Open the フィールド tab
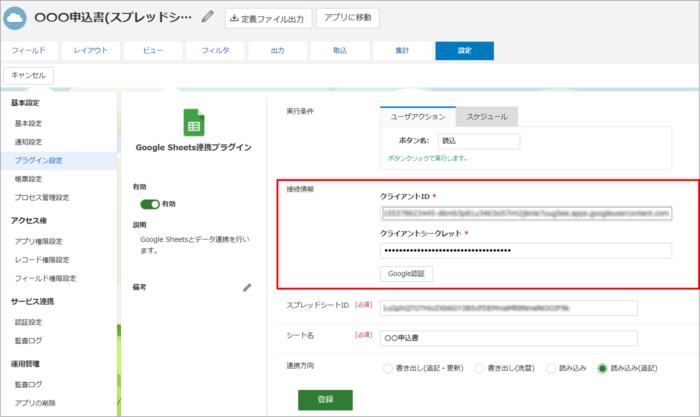This screenshot has height=417, width=700. pyautogui.click(x=29, y=50)
